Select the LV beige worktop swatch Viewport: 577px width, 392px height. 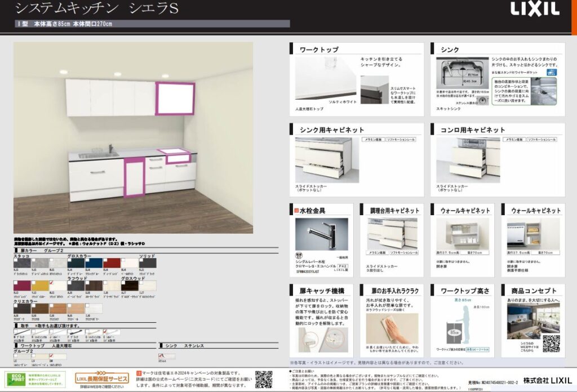click(40, 357)
